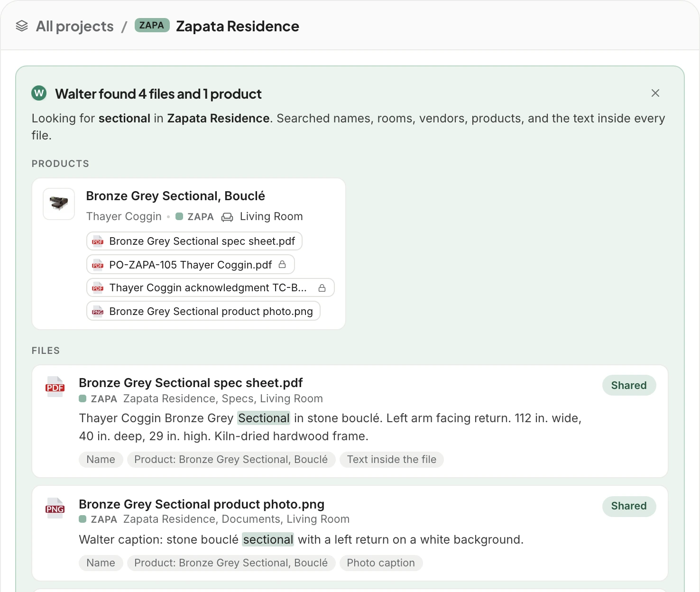Click the Photo caption tag

tap(381, 563)
